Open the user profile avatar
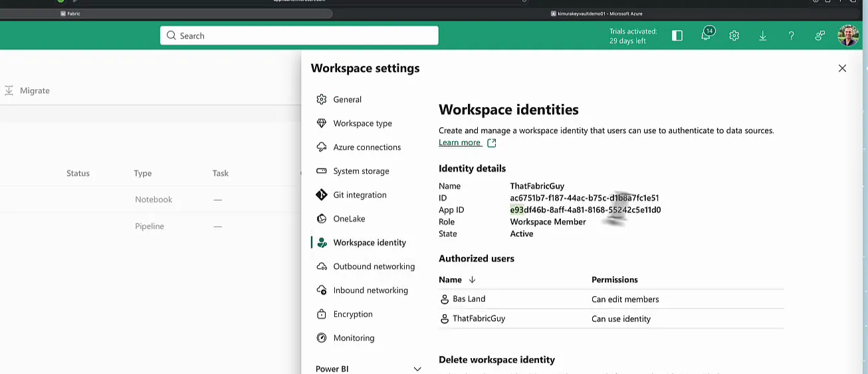 coord(848,35)
